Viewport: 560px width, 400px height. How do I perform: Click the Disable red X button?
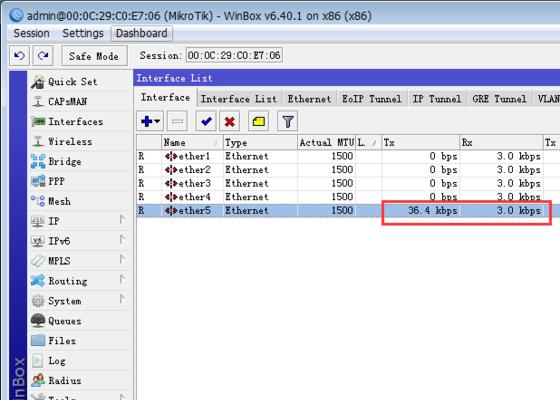tap(229, 121)
